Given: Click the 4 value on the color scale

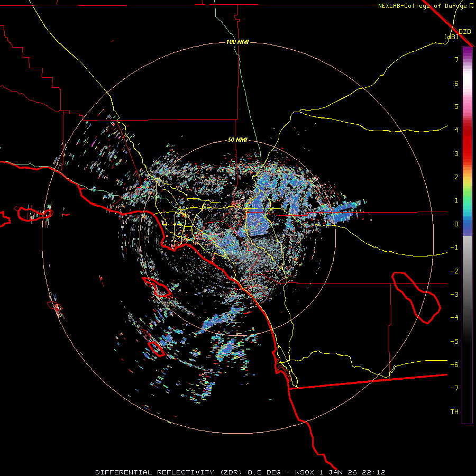Looking at the screenshot, I should (x=456, y=130).
